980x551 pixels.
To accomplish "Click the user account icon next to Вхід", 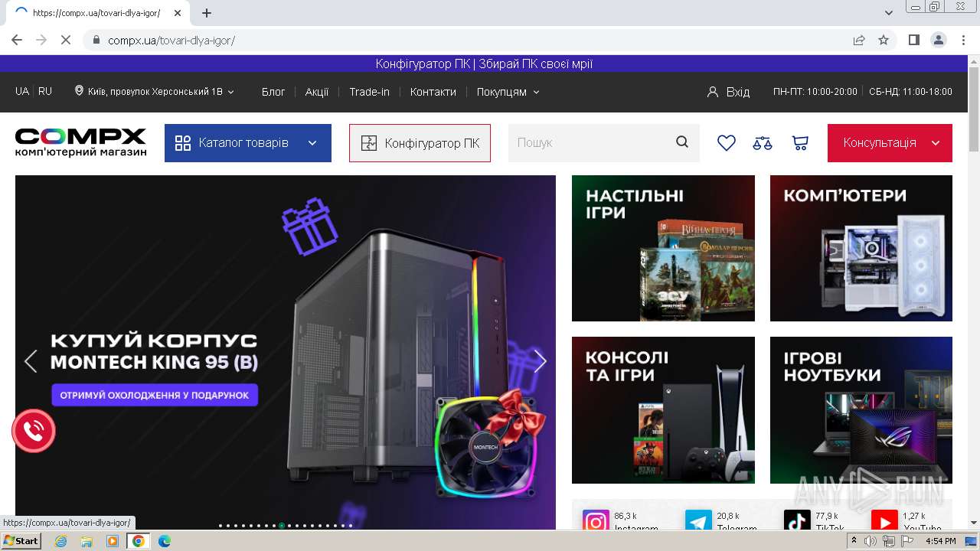I will point(713,92).
